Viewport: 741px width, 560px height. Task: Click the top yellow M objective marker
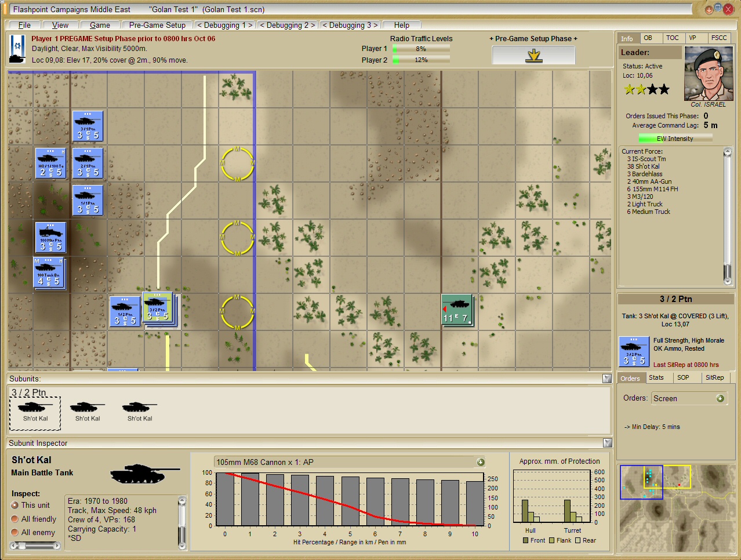pos(237,164)
